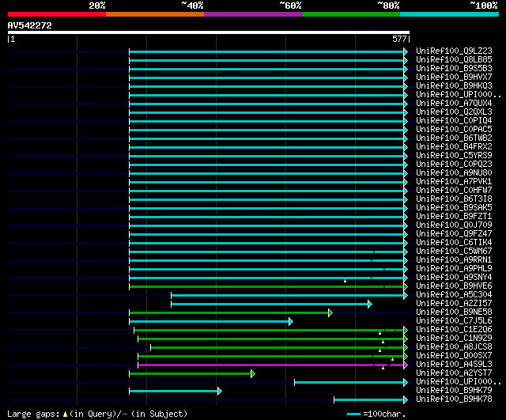Select the UniRef100_C0HFW7 entry
This screenshot has width=506, height=420.
(454, 191)
